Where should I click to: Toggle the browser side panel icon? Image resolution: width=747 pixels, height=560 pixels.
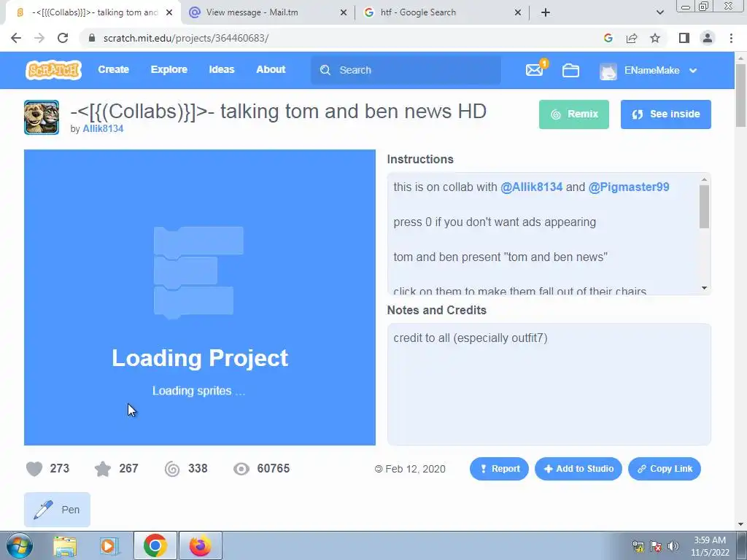click(x=684, y=38)
